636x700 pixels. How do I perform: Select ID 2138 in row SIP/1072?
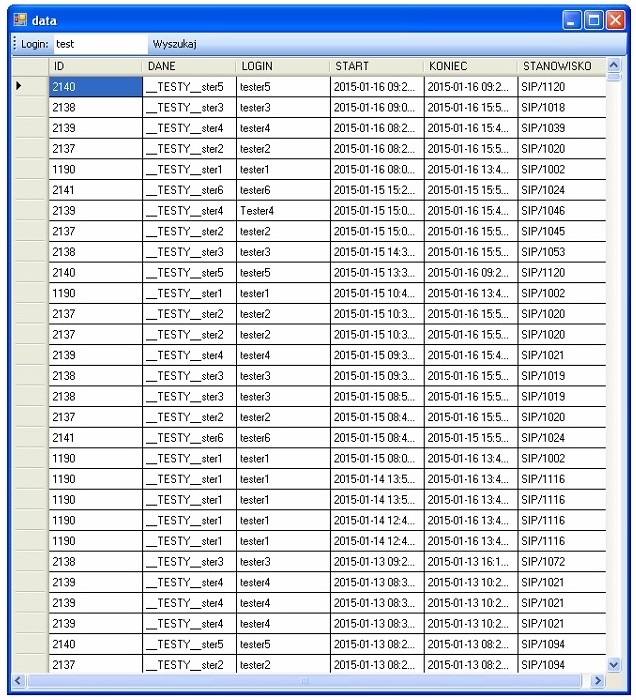click(96, 561)
